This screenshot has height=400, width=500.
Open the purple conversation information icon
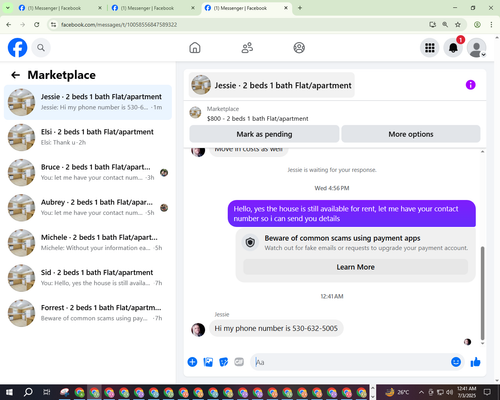point(470,85)
